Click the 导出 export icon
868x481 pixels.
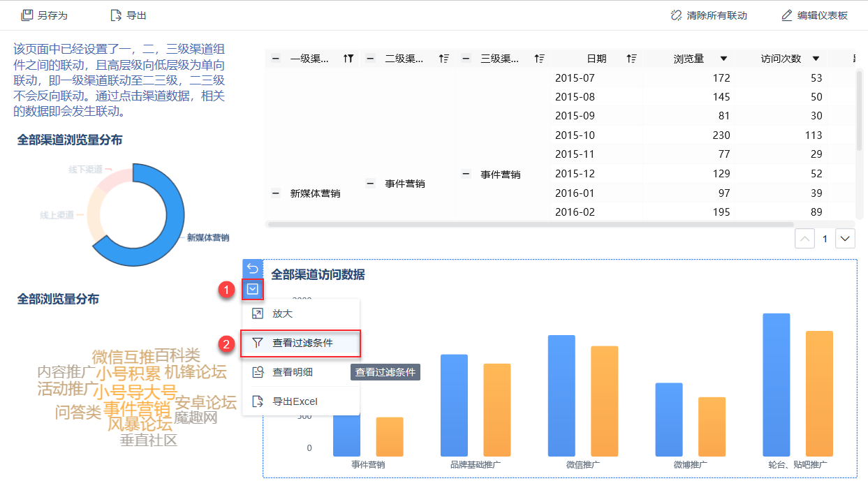click(x=116, y=15)
